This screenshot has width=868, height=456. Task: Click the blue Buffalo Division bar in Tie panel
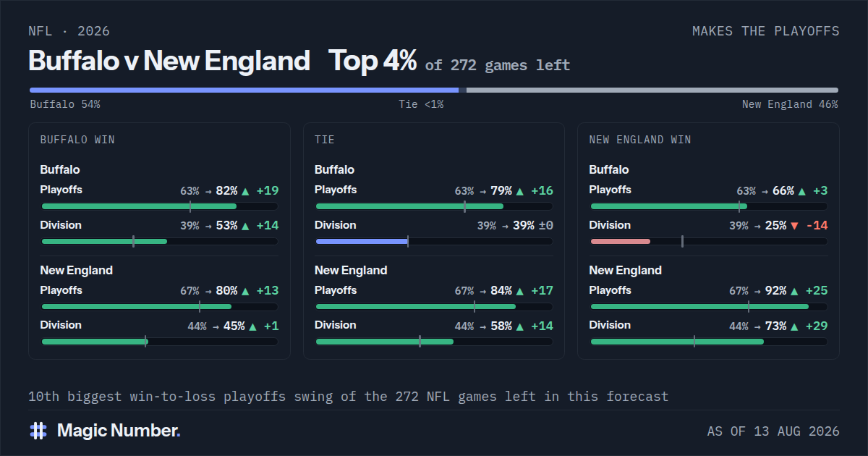(x=362, y=241)
